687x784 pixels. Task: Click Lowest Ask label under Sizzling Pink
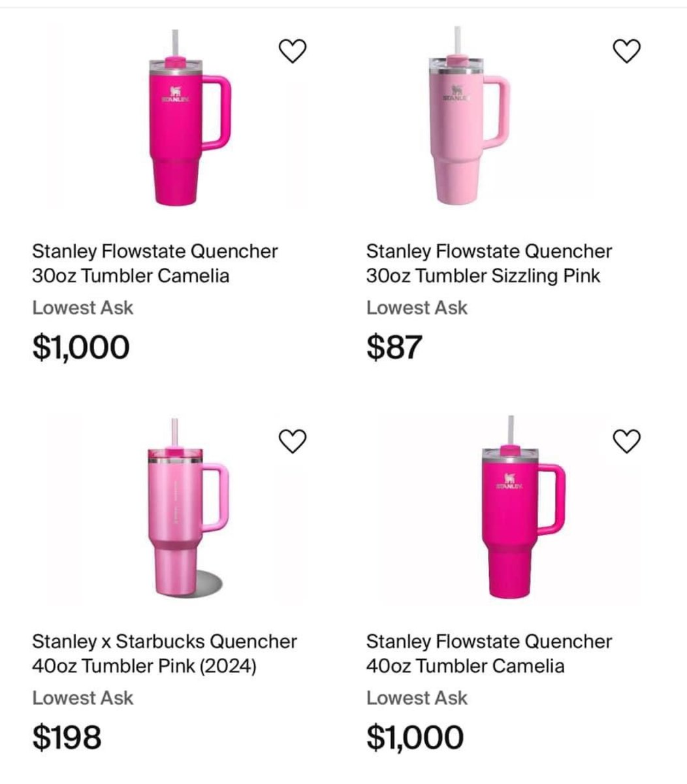click(417, 308)
